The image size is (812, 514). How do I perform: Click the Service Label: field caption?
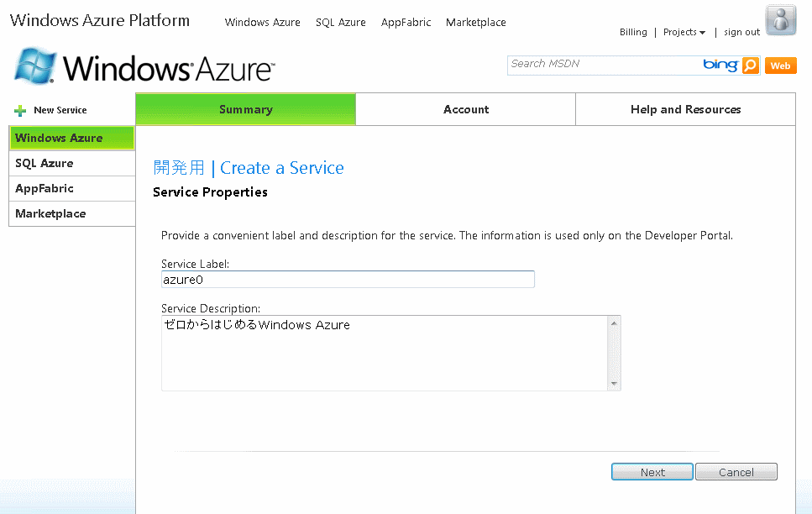195,264
